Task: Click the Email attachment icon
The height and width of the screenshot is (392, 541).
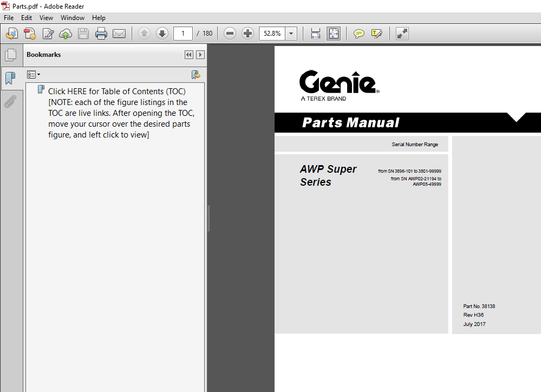Action: pyautogui.click(x=119, y=33)
